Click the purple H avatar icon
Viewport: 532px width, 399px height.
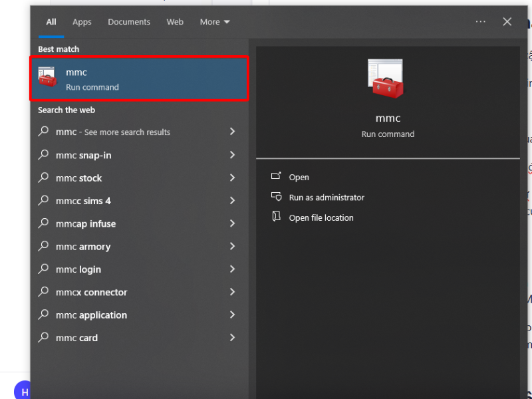click(23, 390)
